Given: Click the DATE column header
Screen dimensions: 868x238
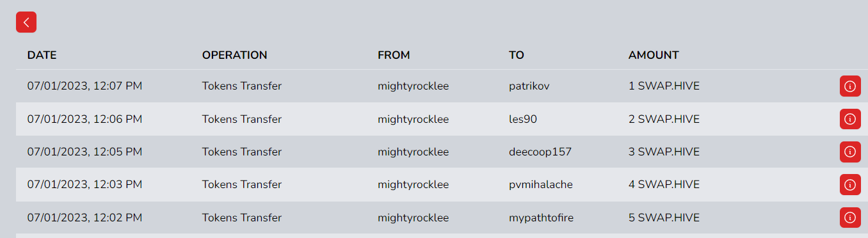Looking at the screenshot, I should [x=42, y=55].
